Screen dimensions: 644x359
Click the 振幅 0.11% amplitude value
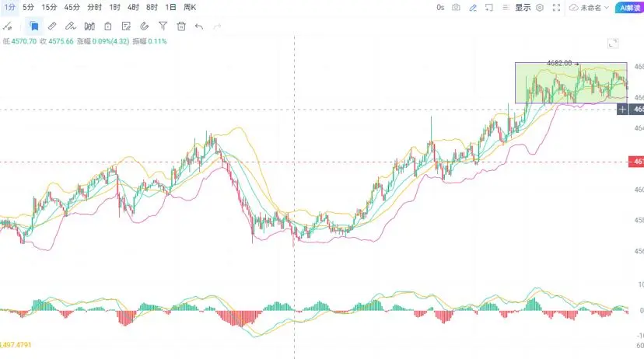coord(149,41)
